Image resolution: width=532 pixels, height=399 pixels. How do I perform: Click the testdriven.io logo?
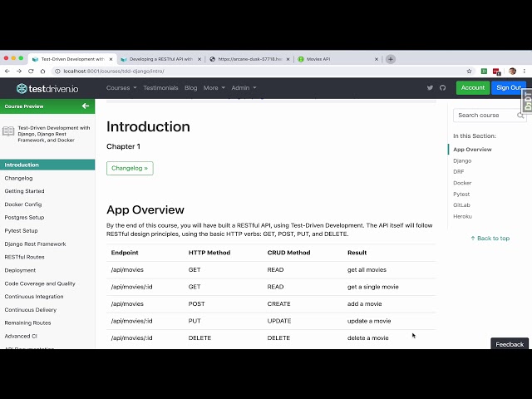pyautogui.click(x=47, y=89)
